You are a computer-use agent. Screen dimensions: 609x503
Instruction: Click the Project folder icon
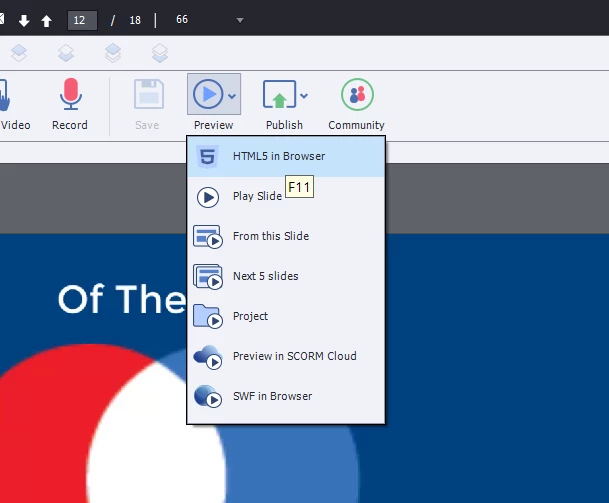click(208, 317)
